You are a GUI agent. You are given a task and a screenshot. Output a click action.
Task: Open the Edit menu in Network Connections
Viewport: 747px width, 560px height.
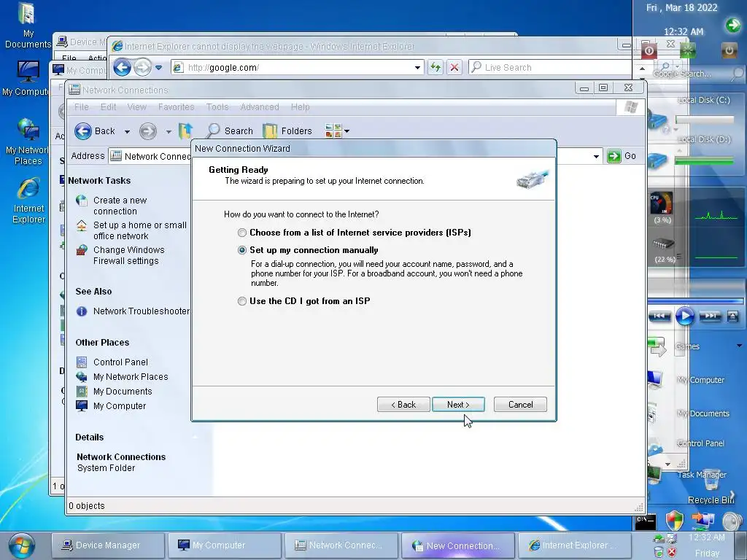(108, 106)
